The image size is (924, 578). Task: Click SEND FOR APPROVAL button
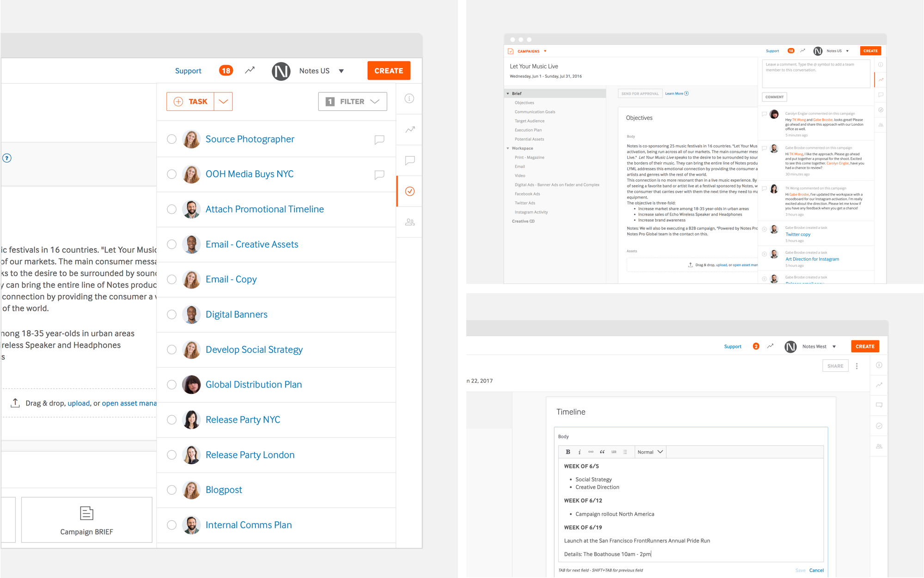click(640, 93)
